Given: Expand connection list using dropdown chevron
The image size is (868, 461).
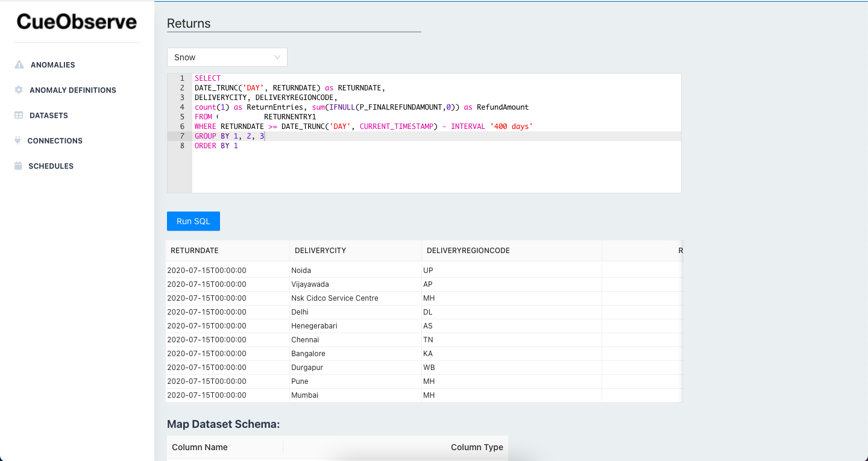Looking at the screenshot, I should tap(277, 57).
